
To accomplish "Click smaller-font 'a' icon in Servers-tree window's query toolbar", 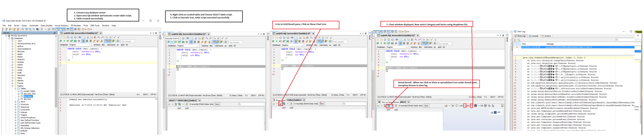I will (x=115, y=37).
